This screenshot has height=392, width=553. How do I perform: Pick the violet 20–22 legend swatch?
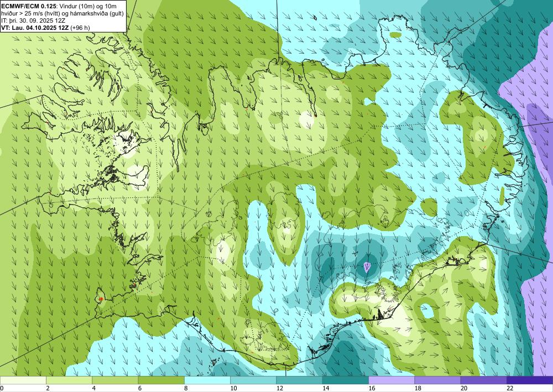click(x=484, y=380)
